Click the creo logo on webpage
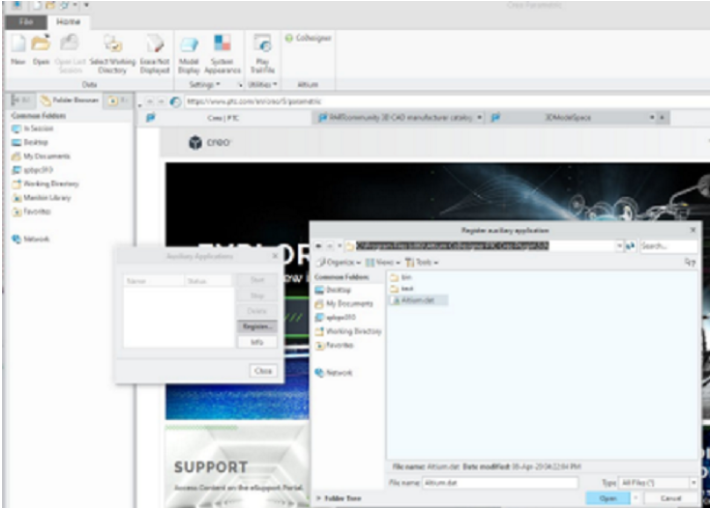712x509 pixels. pyautogui.click(x=209, y=143)
